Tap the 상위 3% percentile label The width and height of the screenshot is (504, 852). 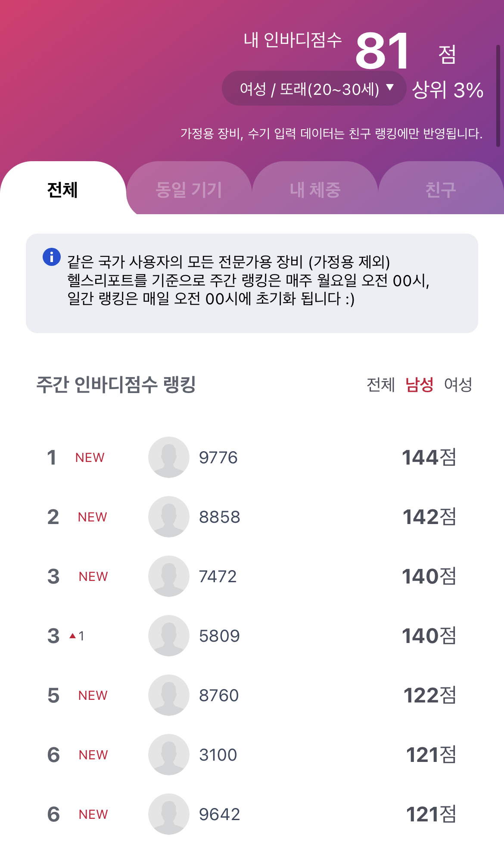pos(448,90)
